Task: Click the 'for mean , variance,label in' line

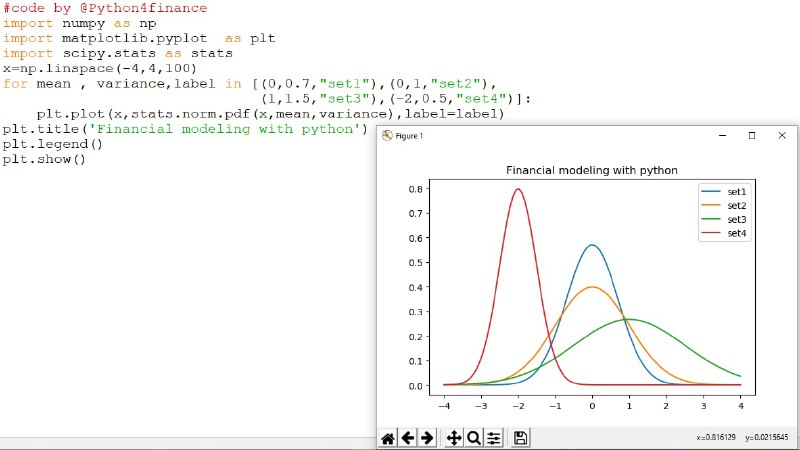Action: point(249,84)
